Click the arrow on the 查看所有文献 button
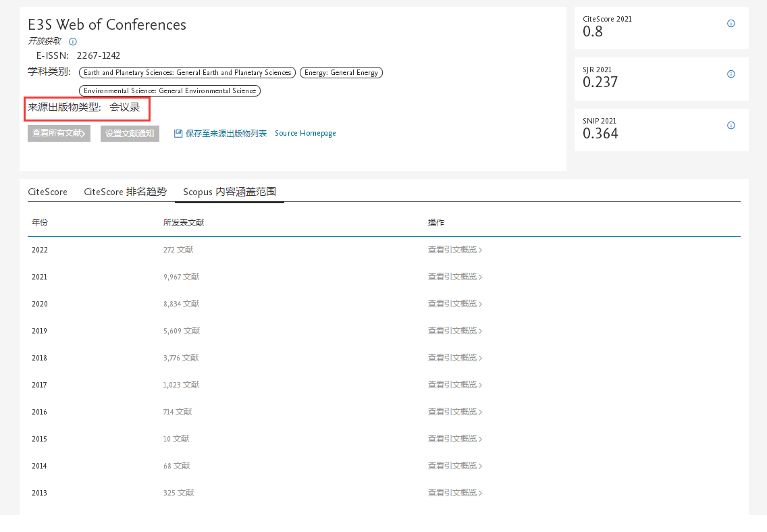The height and width of the screenshot is (532, 767). click(82, 133)
